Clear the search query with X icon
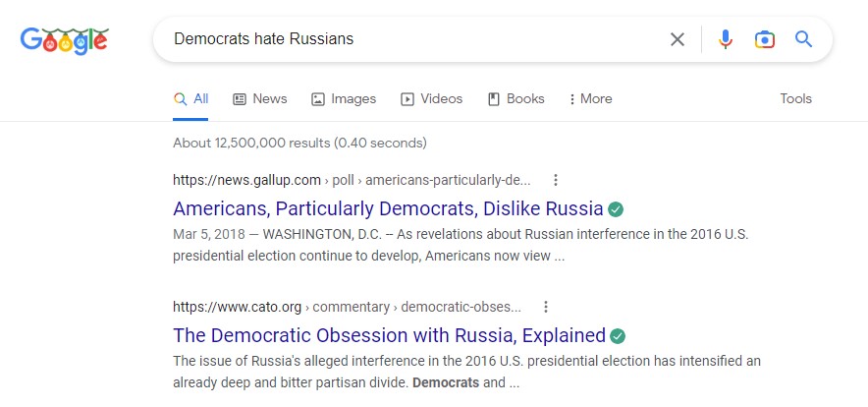The width and height of the screenshot is (868, 407). point(677,39)
